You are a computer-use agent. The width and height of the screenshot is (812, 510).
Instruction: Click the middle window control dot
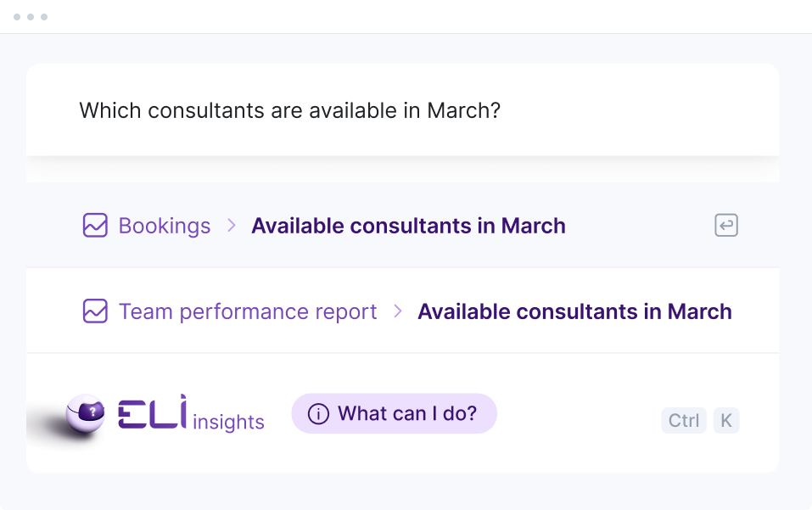[x=31, y=17]
